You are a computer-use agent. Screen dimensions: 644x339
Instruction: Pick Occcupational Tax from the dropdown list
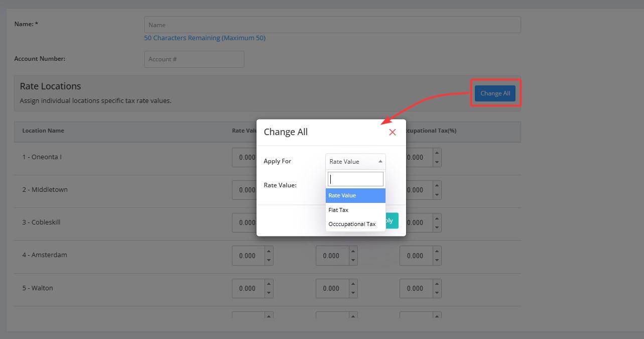pyautogui.click(x=355, y=224)
